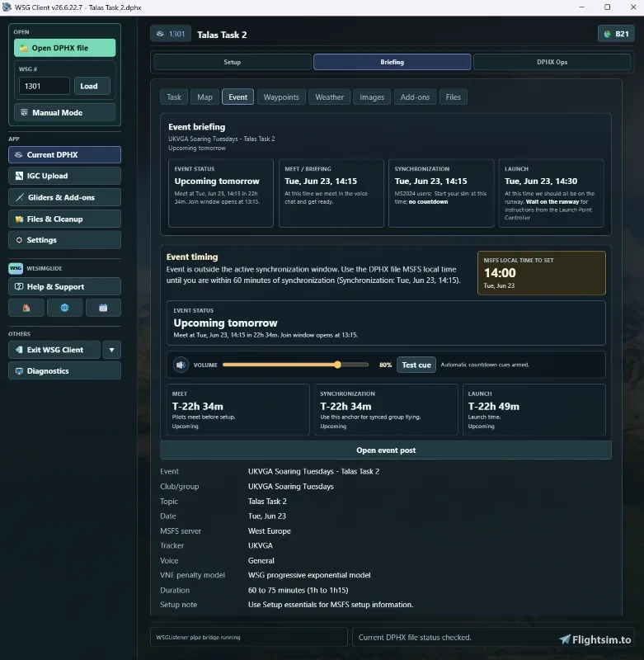Viewport: 644px width, 660px height.
Task: Click '60 to 75 minutes (1h to 1h15)' text
Action: pos(298,590)
